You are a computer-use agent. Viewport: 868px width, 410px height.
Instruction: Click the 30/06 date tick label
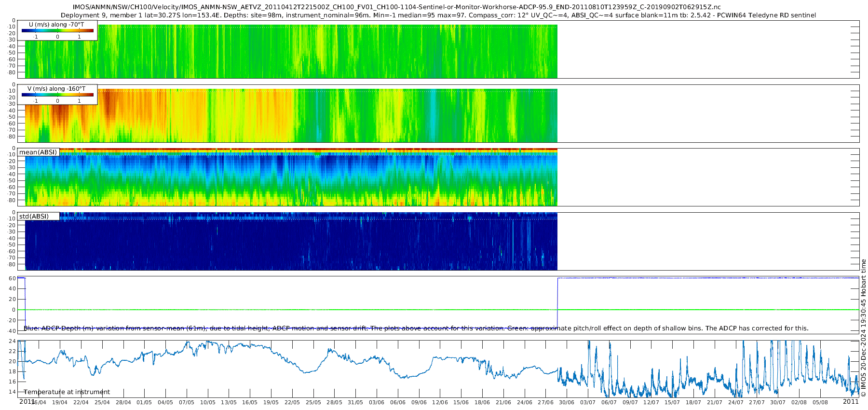tap(567, 403)
